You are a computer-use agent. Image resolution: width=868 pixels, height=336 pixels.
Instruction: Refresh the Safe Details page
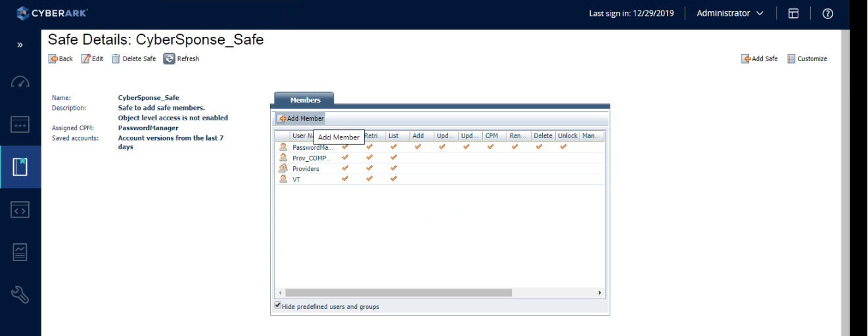pyautogui.click(x=181, y=59)
